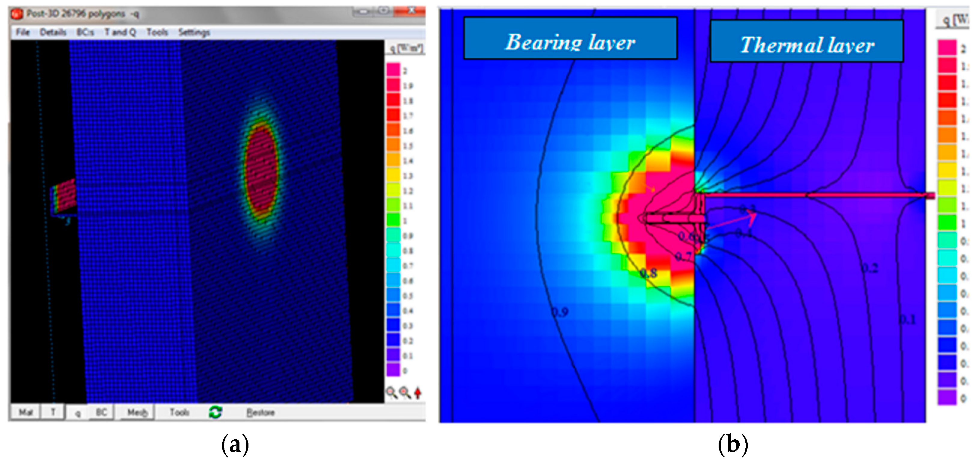Click the green legend swatch labeled 1
This screenshot has width=980, height=461.
tap(393, 220)
